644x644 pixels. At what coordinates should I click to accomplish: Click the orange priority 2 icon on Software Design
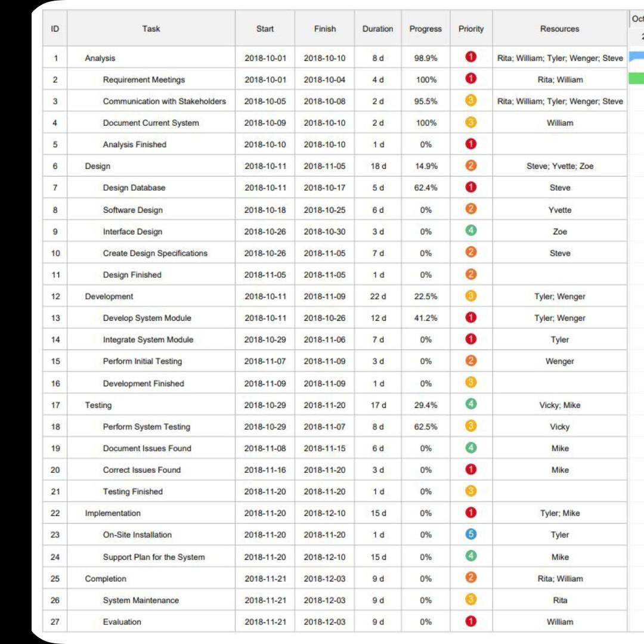click(x=470, y=210)
